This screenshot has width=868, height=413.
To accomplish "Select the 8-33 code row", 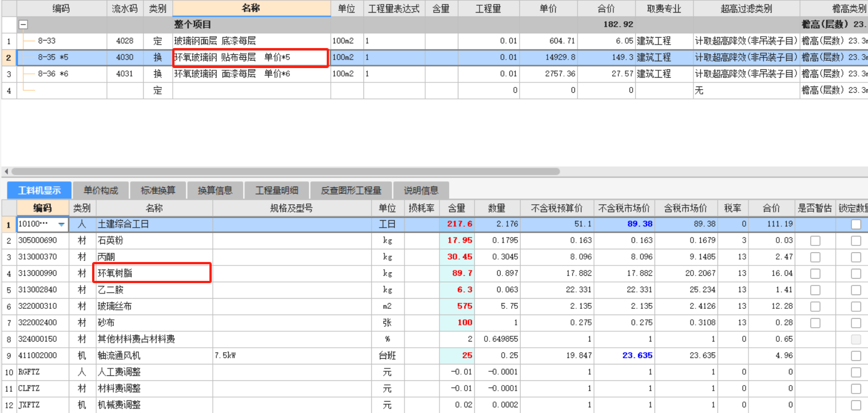I will tap(62, 41).
